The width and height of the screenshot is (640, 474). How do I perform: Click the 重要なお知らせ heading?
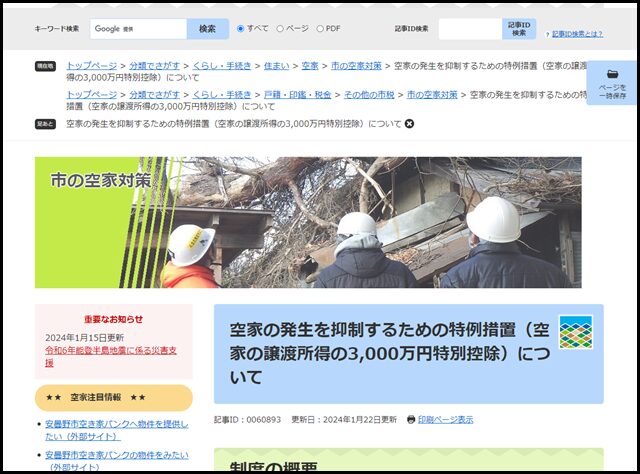pyautogui.click(x=114, y=319)
